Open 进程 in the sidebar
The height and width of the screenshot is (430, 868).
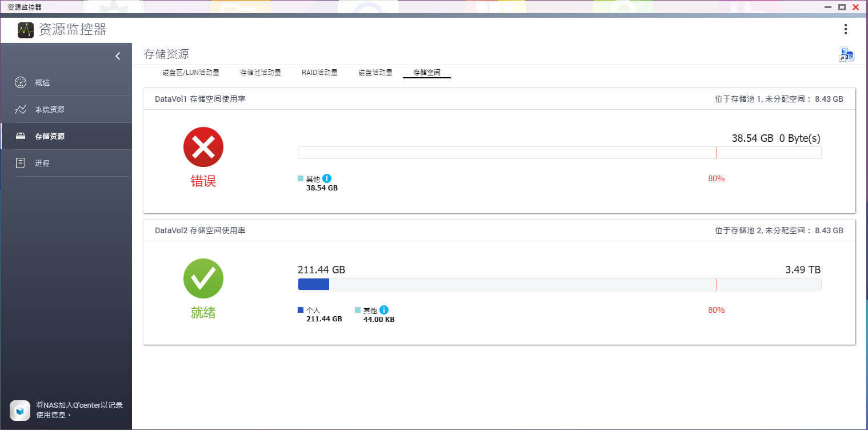pos(66,163)
